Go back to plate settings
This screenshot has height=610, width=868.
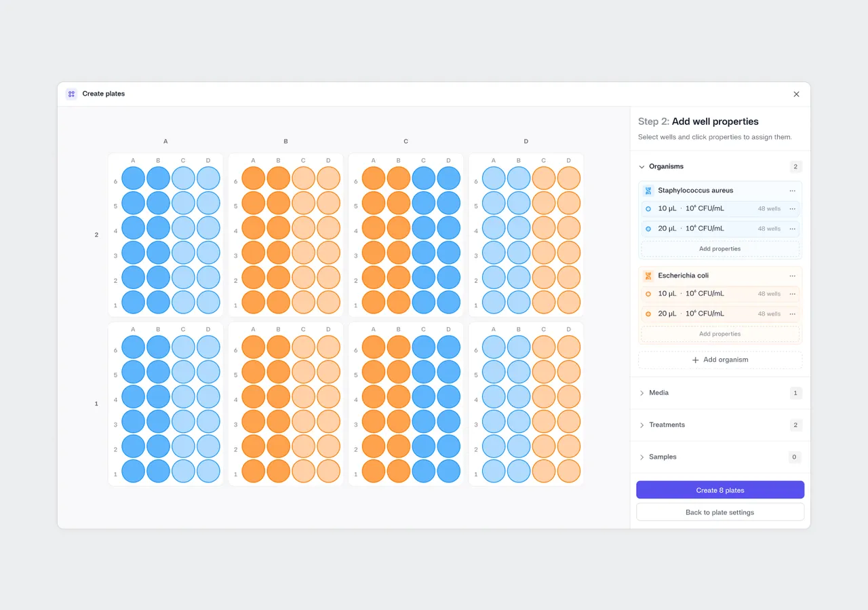click(x=720, y=512)
